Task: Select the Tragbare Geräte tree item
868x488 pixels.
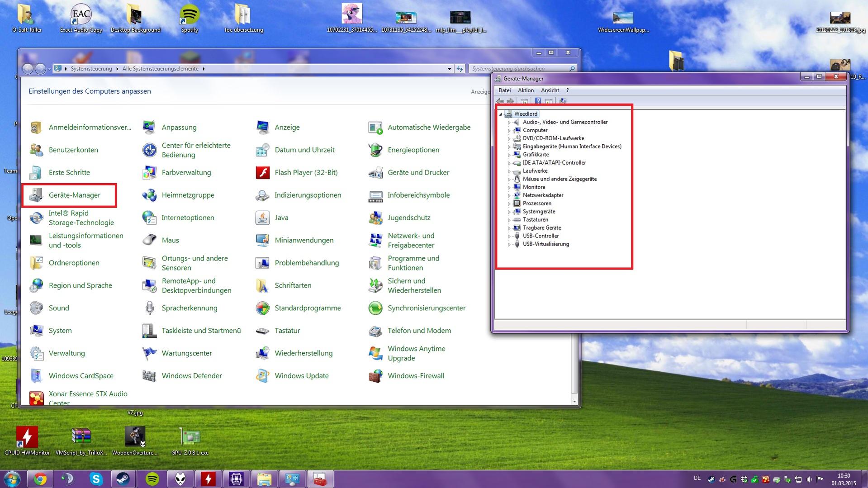Action: click(542, 228)
